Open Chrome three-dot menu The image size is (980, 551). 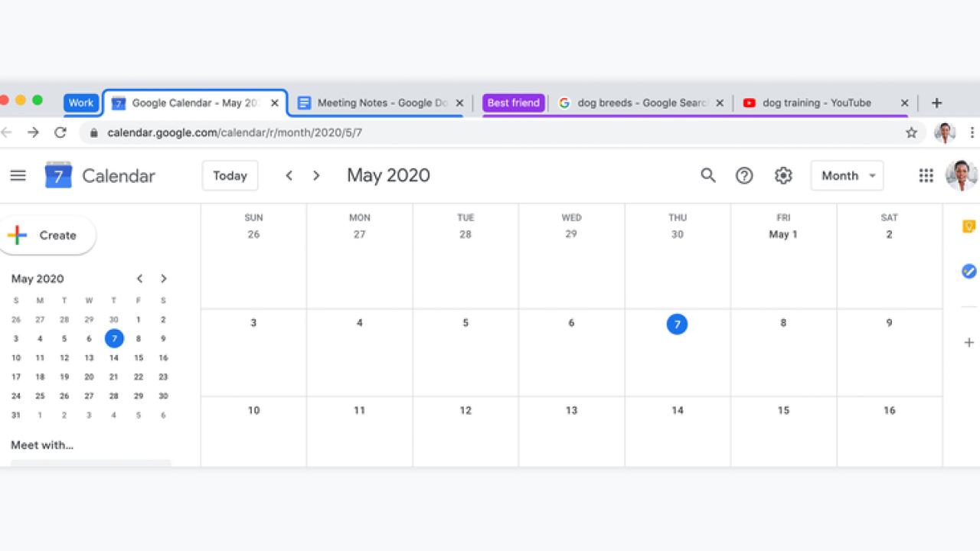972,132
